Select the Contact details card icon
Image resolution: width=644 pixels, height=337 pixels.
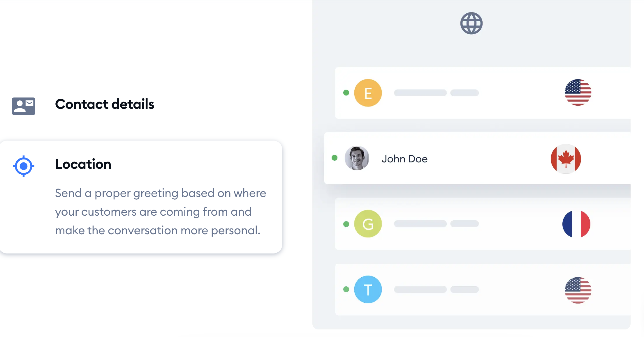tap(24, 106)
